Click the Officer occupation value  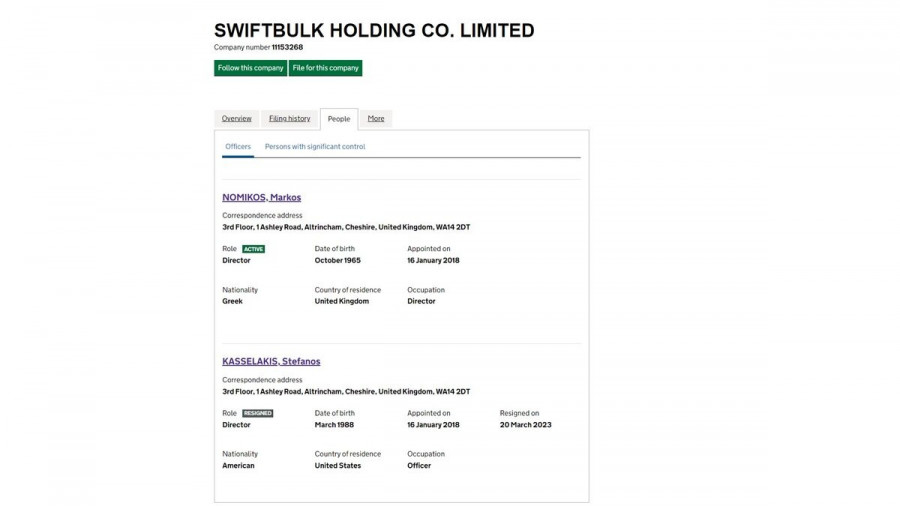click(x=419, y=466)
